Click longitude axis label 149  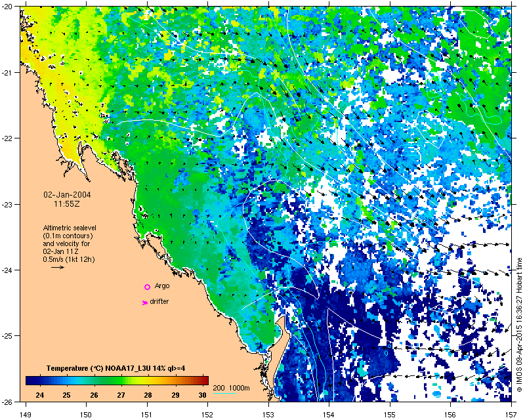(26, 414)
